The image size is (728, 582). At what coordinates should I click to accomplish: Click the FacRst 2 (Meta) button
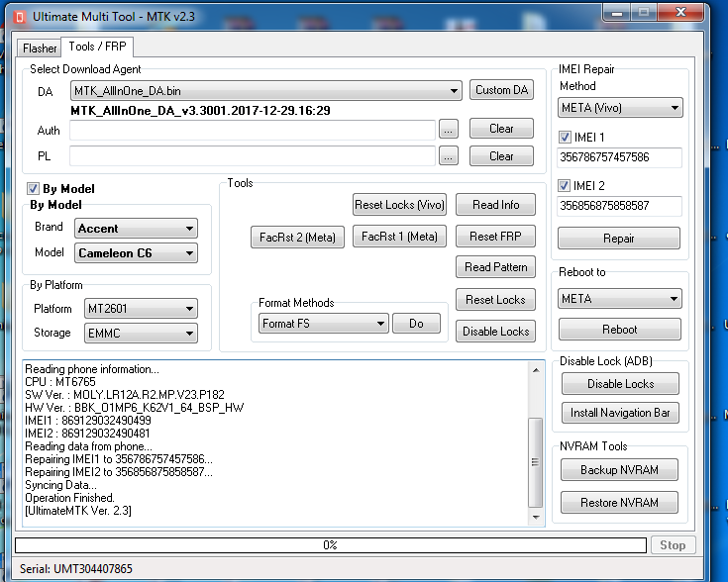[x=297, y=238]
